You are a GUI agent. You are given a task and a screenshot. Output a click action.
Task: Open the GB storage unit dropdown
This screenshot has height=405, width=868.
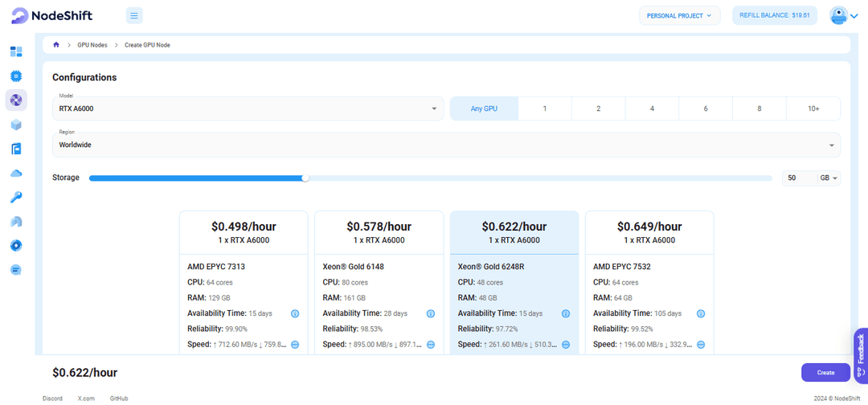click(x=829, y=178)
